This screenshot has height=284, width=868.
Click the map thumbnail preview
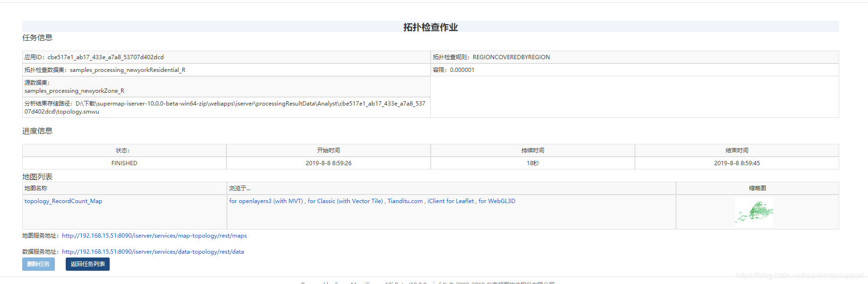[754, 212]
